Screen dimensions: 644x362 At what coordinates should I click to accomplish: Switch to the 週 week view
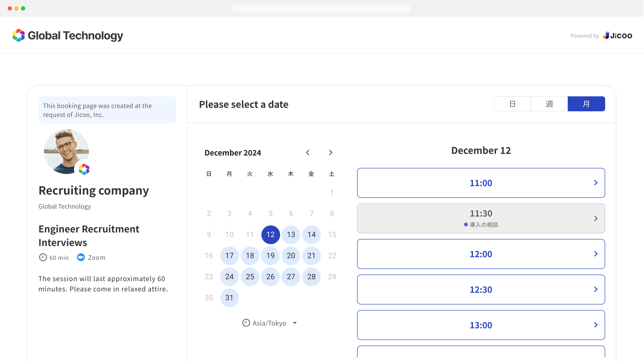pos(549,104)
